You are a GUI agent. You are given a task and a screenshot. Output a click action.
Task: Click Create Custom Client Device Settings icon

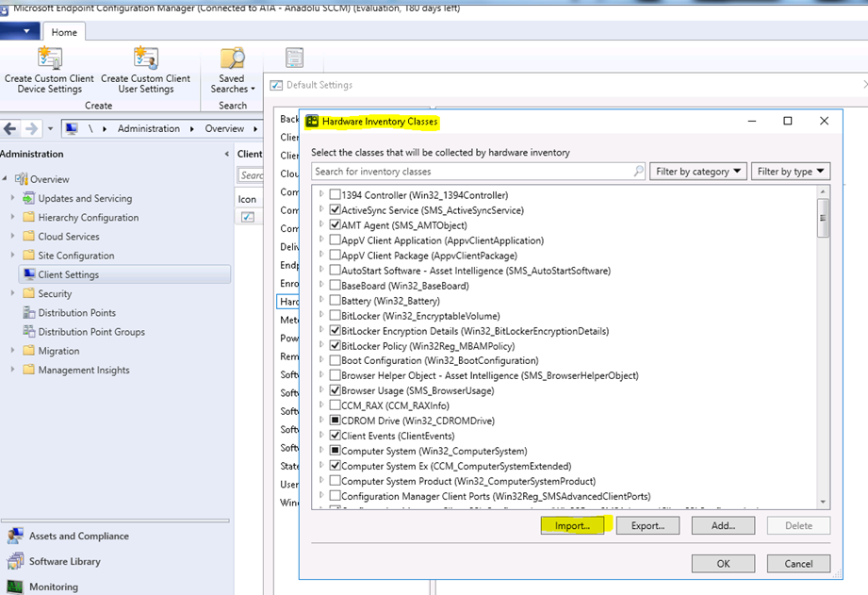pos(50,58)
